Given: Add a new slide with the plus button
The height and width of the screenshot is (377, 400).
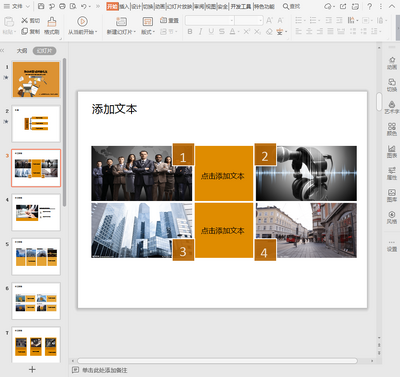Looking at the screenshot, I should click(x=32, y=369).
